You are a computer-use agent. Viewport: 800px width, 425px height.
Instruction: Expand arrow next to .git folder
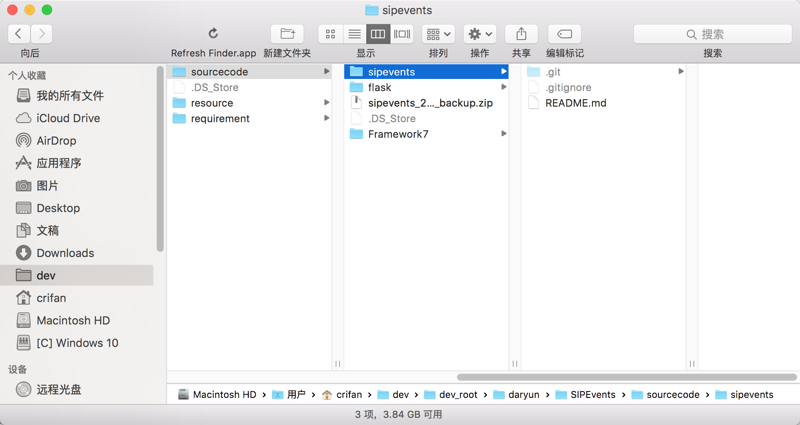(x=681, y=71)
